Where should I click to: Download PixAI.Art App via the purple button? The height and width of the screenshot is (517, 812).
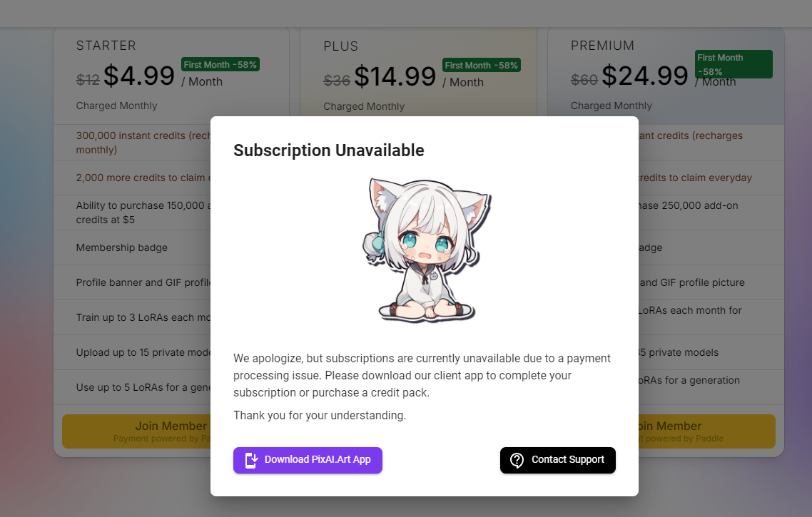point(308,460)
